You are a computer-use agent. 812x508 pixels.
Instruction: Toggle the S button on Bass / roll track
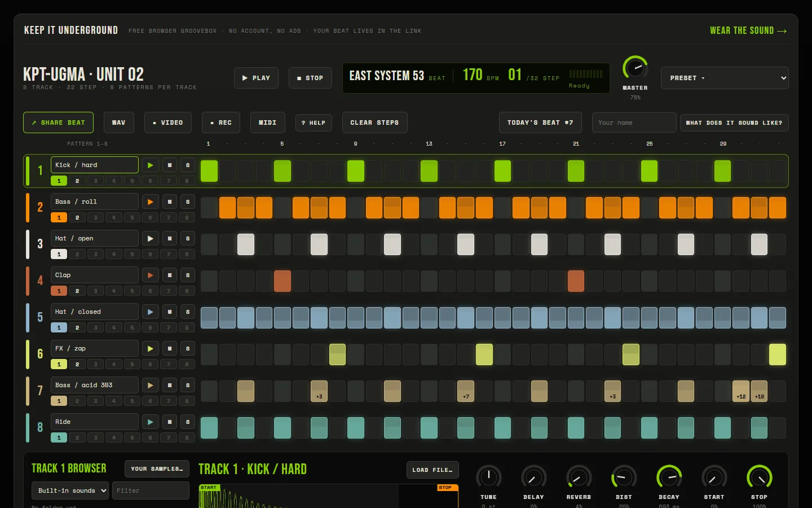188,202
